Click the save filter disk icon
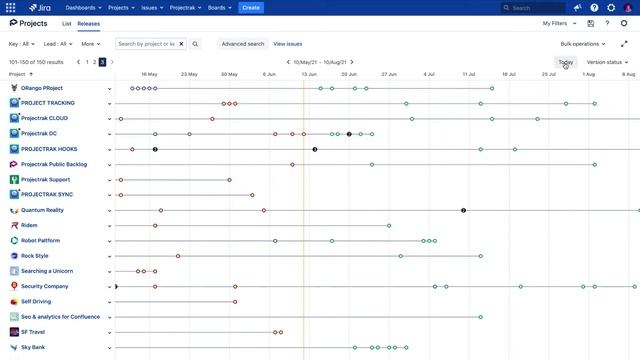The image size is (640, 360). click(x=591, y=23)
